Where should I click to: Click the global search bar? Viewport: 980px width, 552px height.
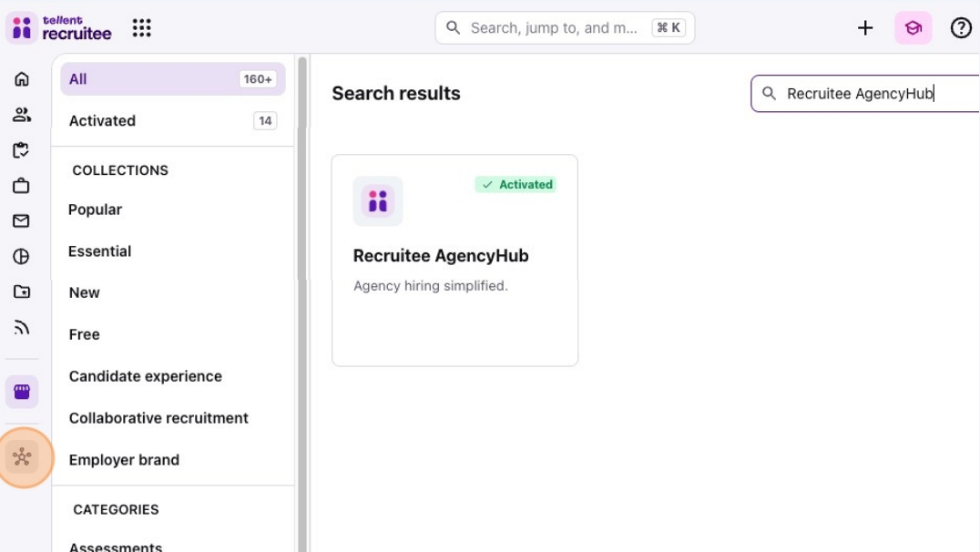pyautogui.click(x=565, y=27)
